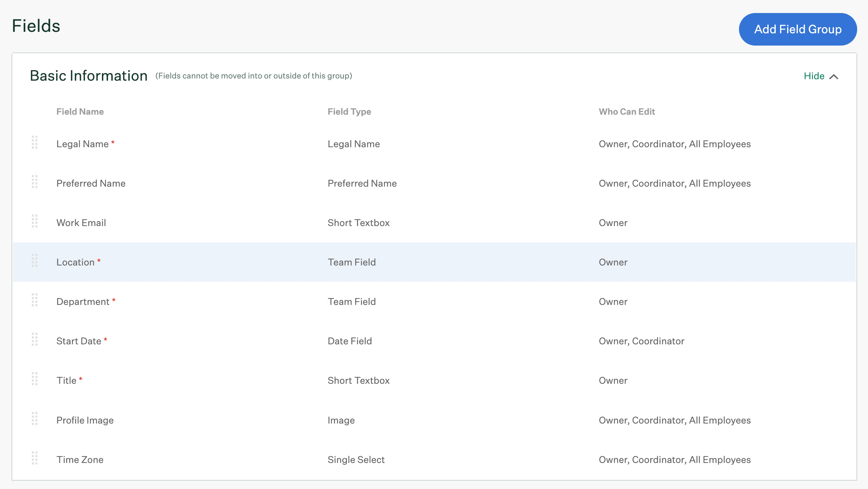Click Date Field type for Start Date
The image size is (868, 489).
point(350,341)
